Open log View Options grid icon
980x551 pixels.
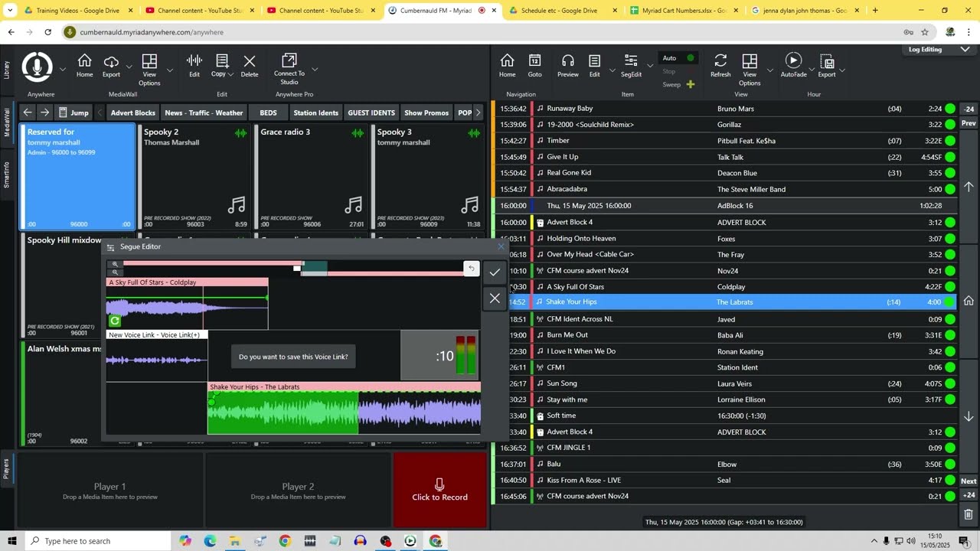750,61
